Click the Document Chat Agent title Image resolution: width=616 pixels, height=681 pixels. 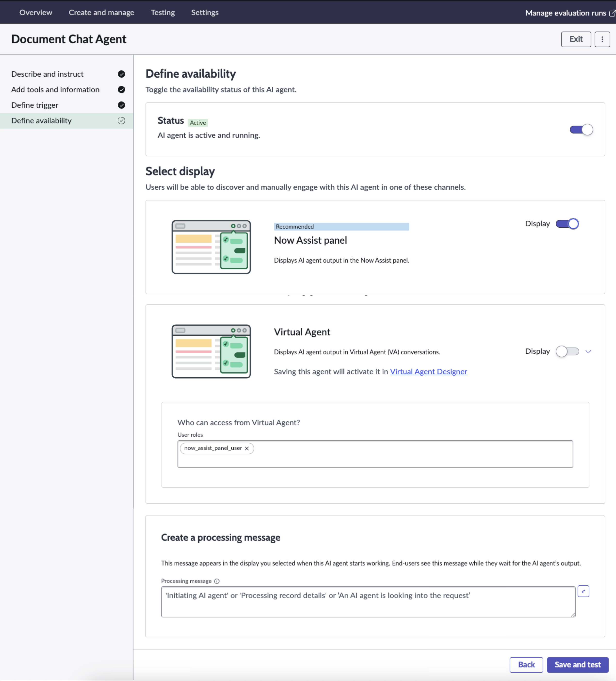pos(69,39)
